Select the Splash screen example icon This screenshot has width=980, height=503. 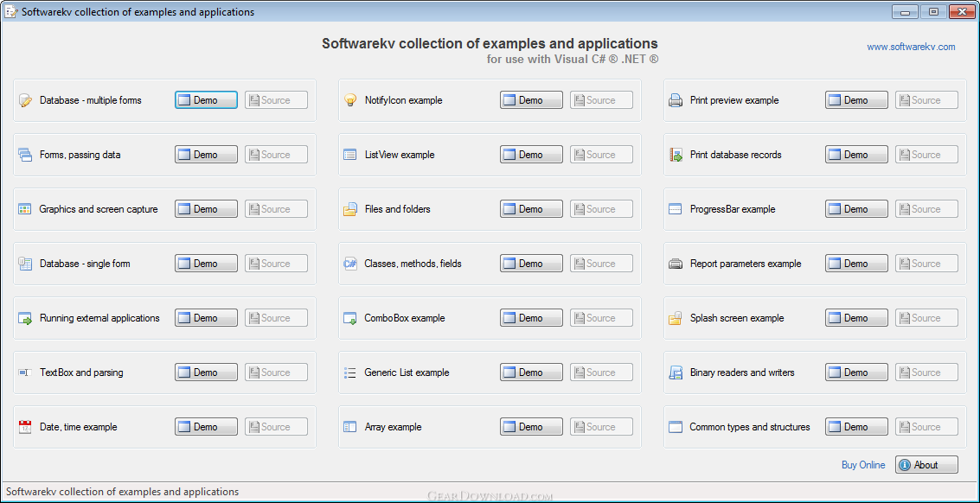point(676,318)
